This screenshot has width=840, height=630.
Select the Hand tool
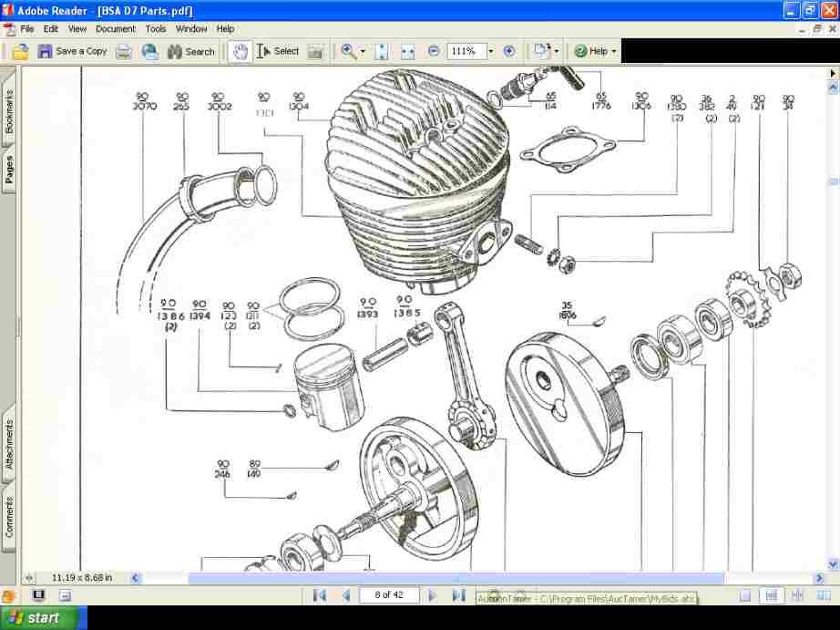pos(239,51)
